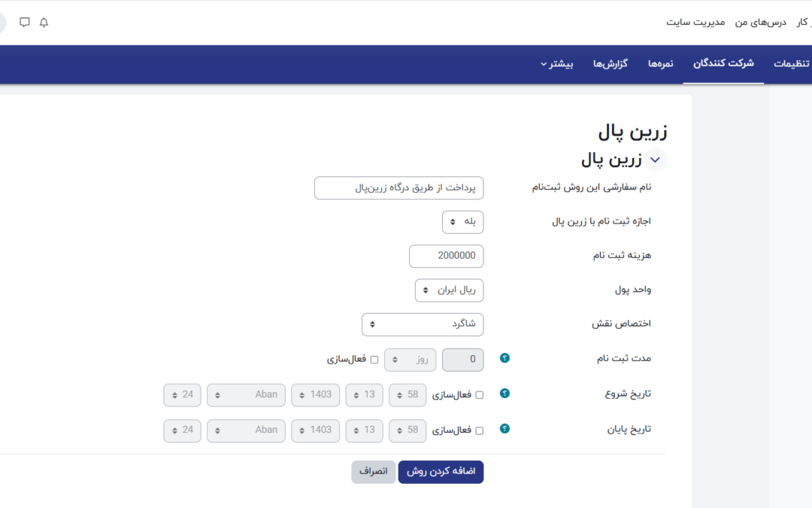Click help icon beside تاریخ شروع
The height and width of the screenshot is (508, 812).
point(504,394)
